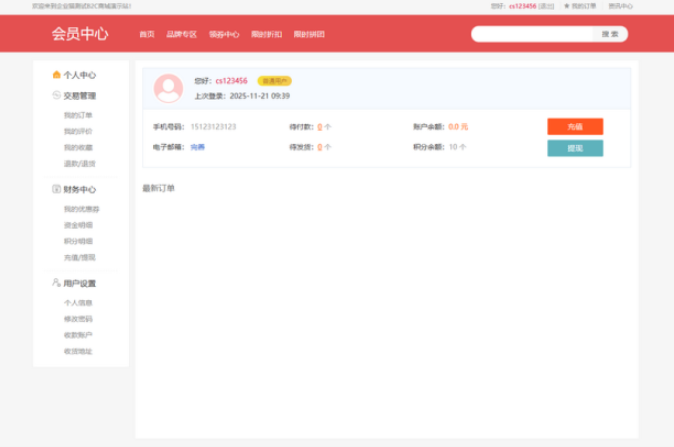This screenshot has width=674, height=447.
Task: Select 用户设置 heading in the sidebar
Action: click(x=80, y=283)
